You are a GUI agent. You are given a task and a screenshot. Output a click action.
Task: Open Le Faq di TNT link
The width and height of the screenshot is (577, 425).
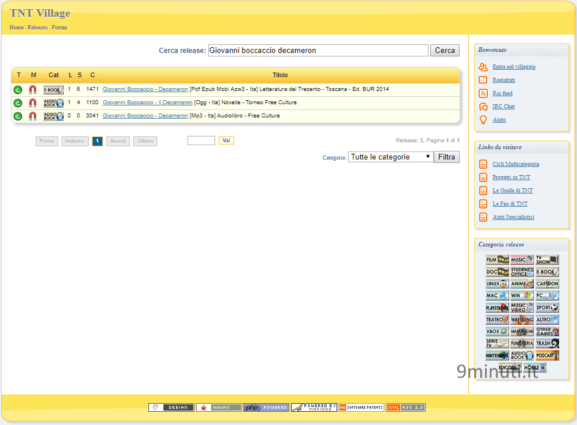point(510,203)
